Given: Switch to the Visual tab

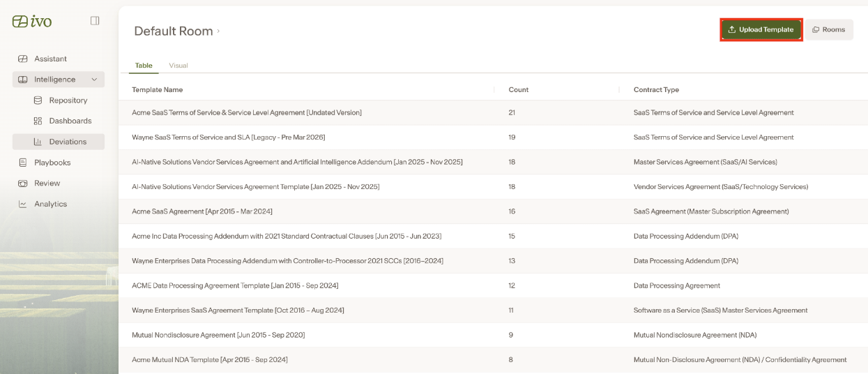Looking at the screenshot, I should click(178, 66).
